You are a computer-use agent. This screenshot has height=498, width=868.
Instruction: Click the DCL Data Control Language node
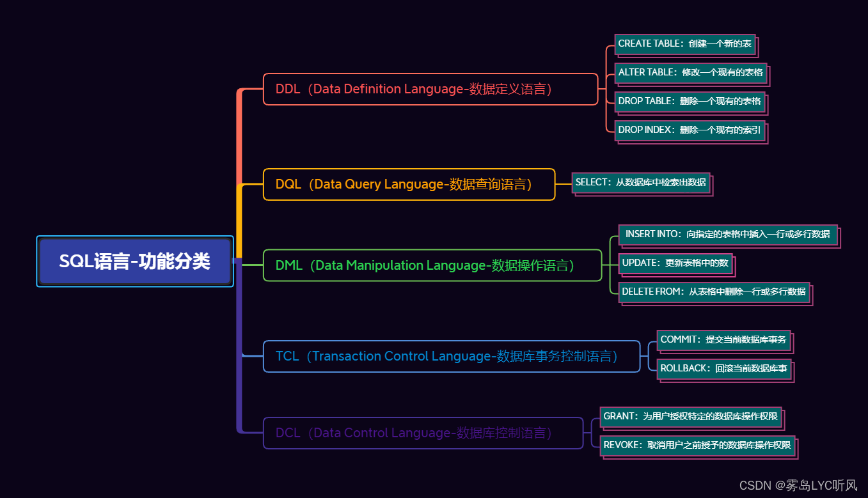pyautogui.click(x=423, y=433)
